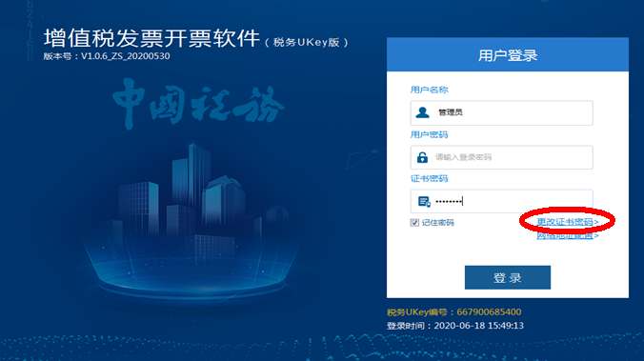Image resolution: width=644 pixels, height=361 pixels.
Task: Click the certificate icon in 证书密码 field
Action: click(x=424, y=201)
